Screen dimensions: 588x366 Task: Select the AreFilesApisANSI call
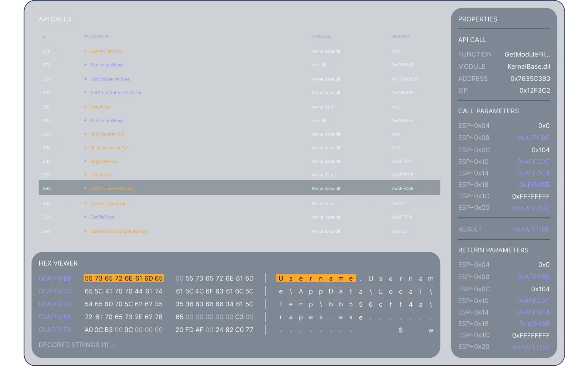click(108, 203)
